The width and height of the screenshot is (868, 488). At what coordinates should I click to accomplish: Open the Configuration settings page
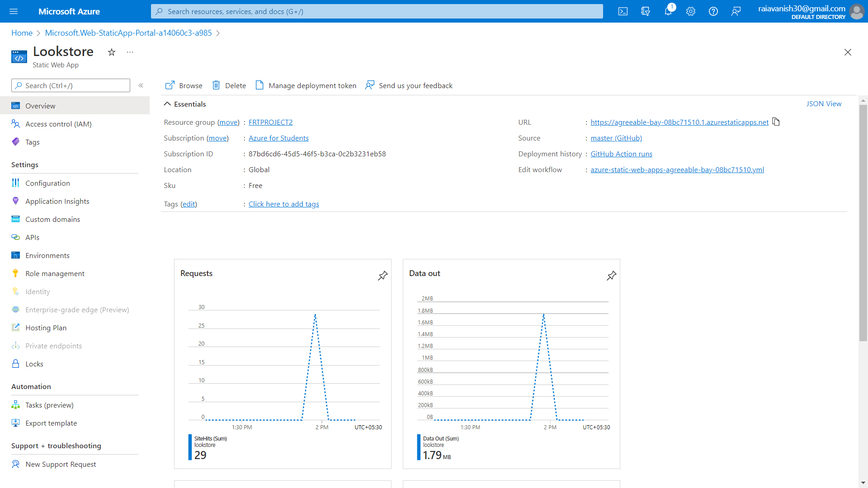click(x=47, y=183)
